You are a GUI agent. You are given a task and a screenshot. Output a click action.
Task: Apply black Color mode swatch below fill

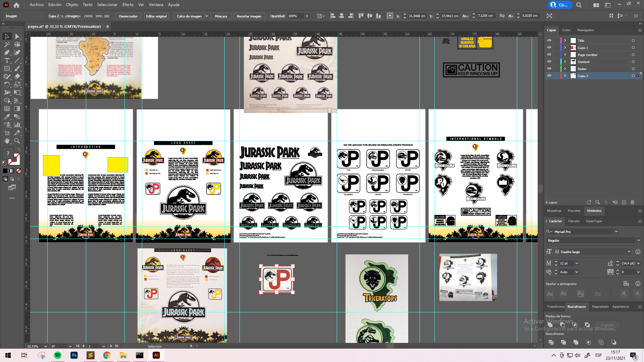5,171
